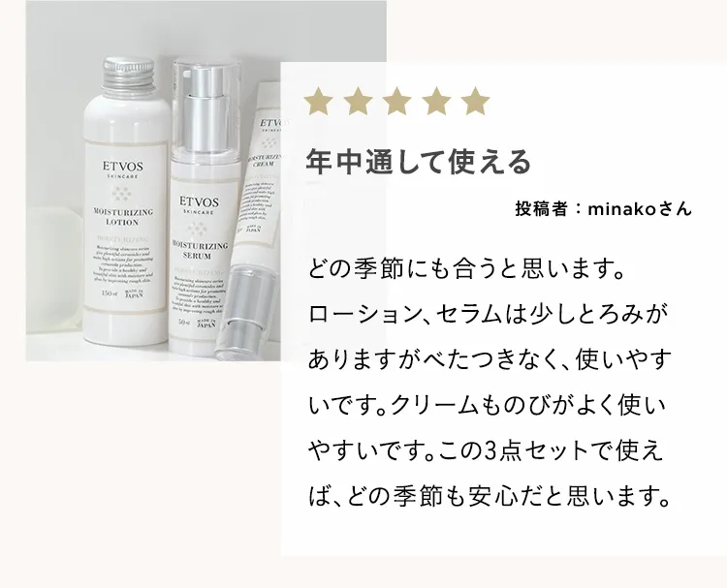Click the silver cap of lotion bottle
The image size is (727, 588).
click(128, 74)
